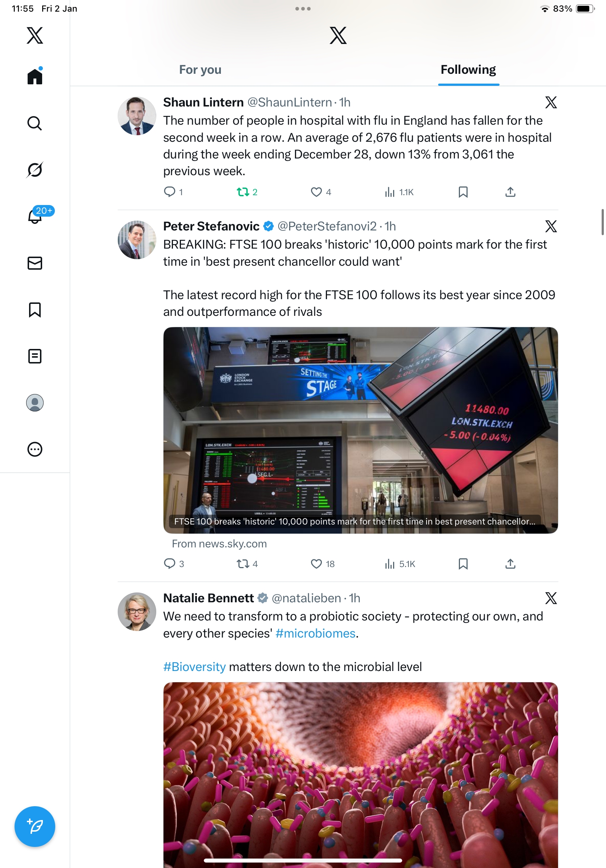Open Grok from the sidebar
The width and height of the screenshot is (606, 868).
pos(35,170)
